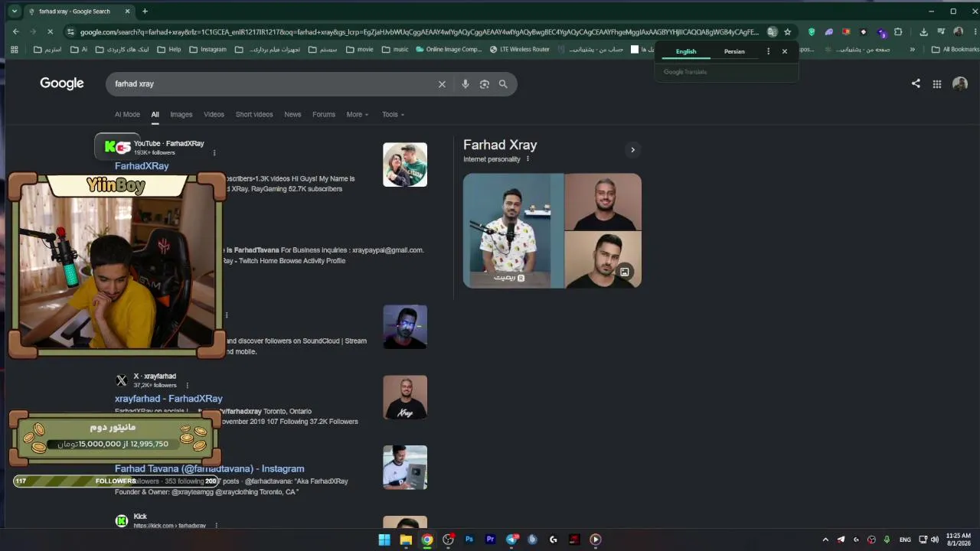Show hidden system tray icons
Screen dimensions: 980x551
coord(825,540)
